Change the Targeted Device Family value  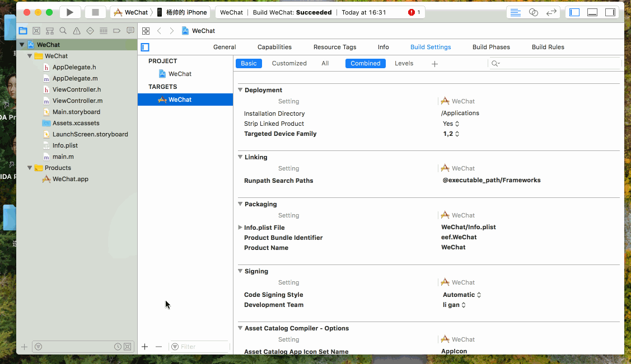451,134
